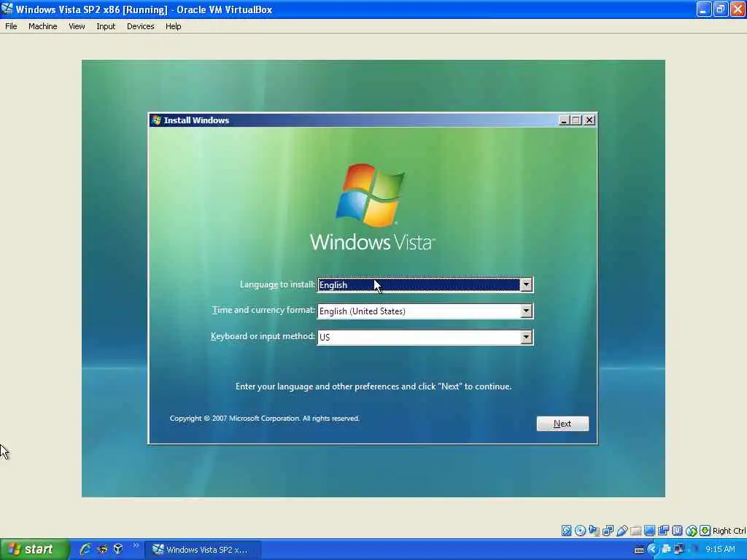Click the keyboard icon in system tray
The height and width of the screenshot is (560, 747).
(639, 550)
